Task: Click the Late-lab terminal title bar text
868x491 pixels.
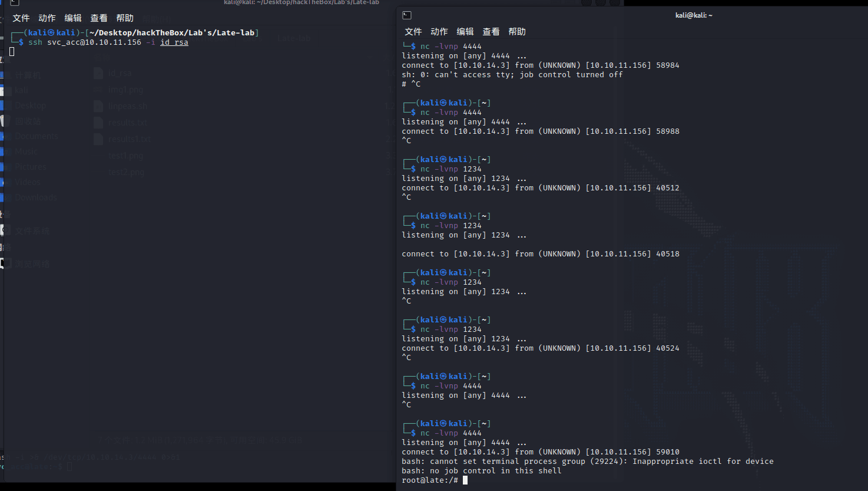Action: tap(301, 3)
